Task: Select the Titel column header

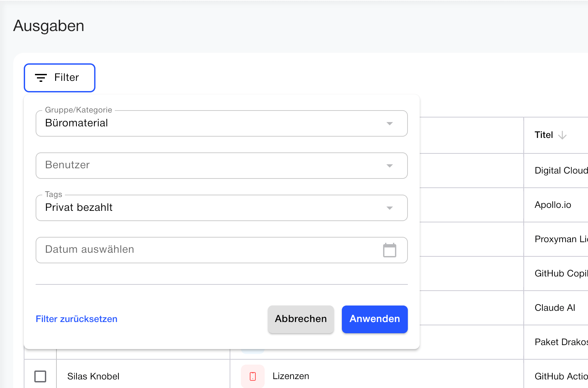Action: pos(543,135)
